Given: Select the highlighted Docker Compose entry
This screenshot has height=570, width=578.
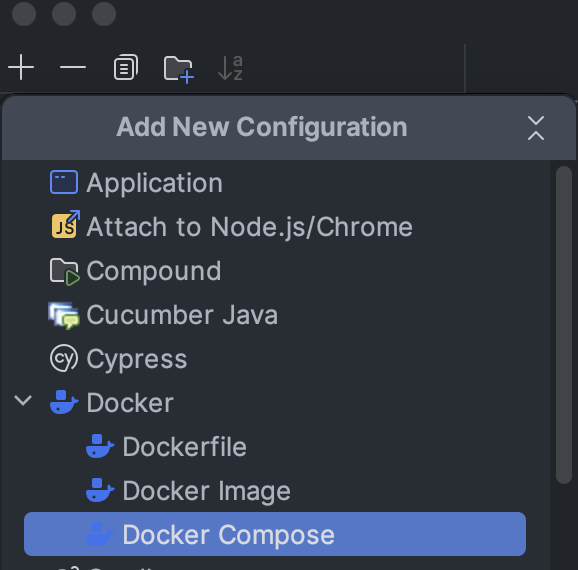Looking at the screenshot, I should click(275, 534).
